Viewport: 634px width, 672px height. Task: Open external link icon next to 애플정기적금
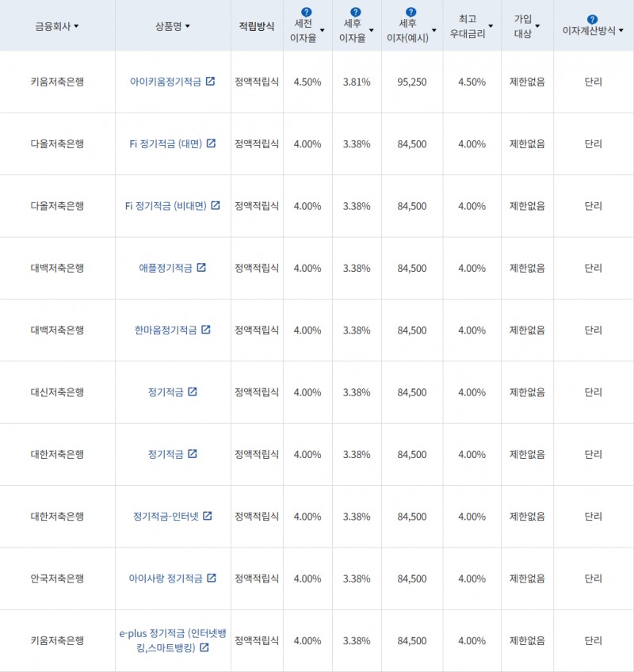click(201, 267)
